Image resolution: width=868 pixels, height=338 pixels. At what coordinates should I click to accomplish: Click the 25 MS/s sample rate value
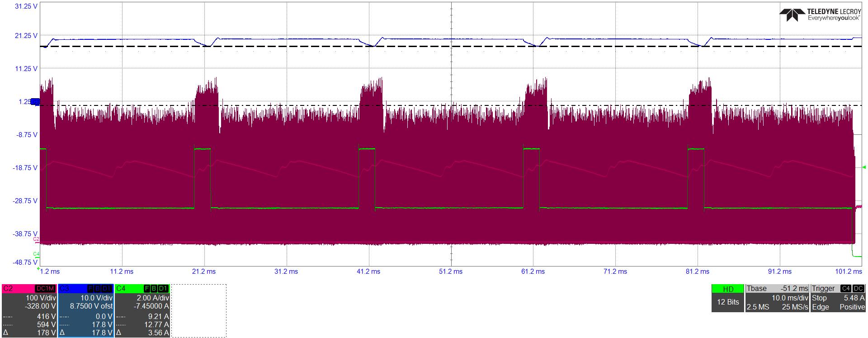(x=795, y=307)
